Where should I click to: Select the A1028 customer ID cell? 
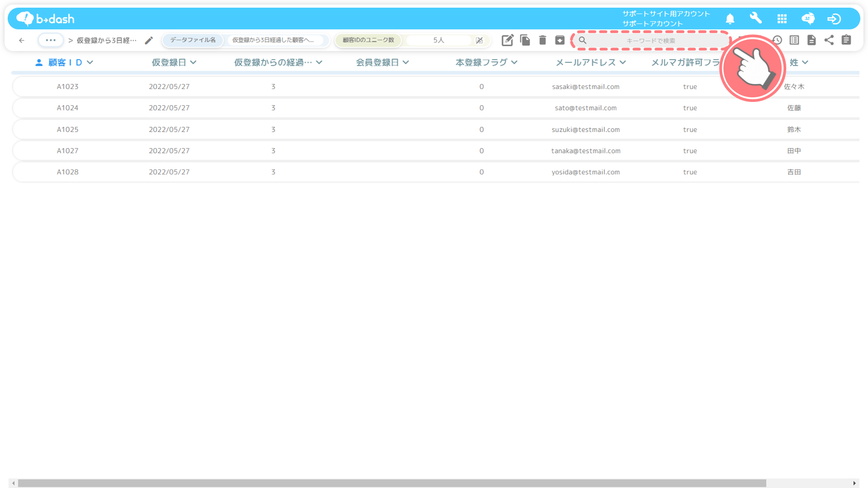68,172
